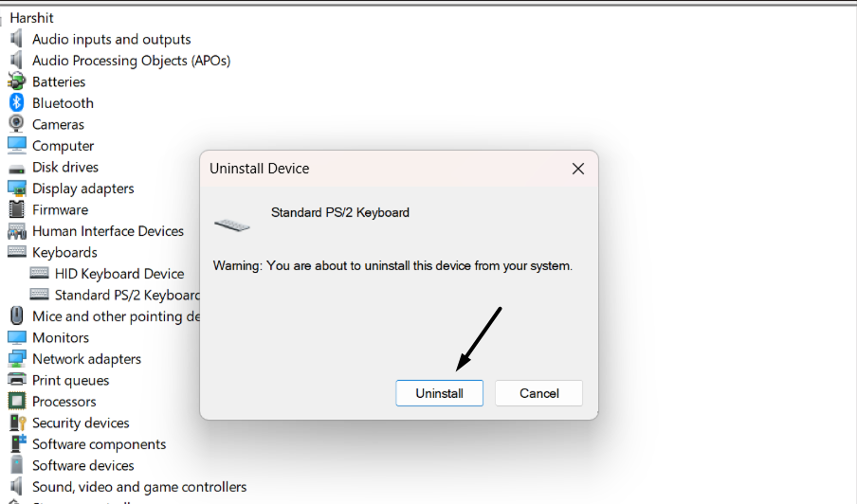857x504 pixels.
Task: Click the Cameras category icon
Action: 16,124
